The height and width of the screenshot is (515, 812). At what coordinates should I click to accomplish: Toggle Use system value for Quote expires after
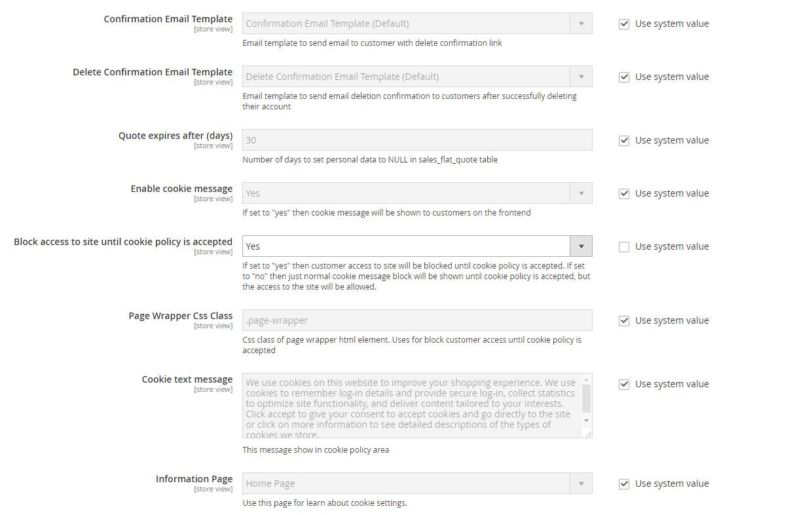624,141
